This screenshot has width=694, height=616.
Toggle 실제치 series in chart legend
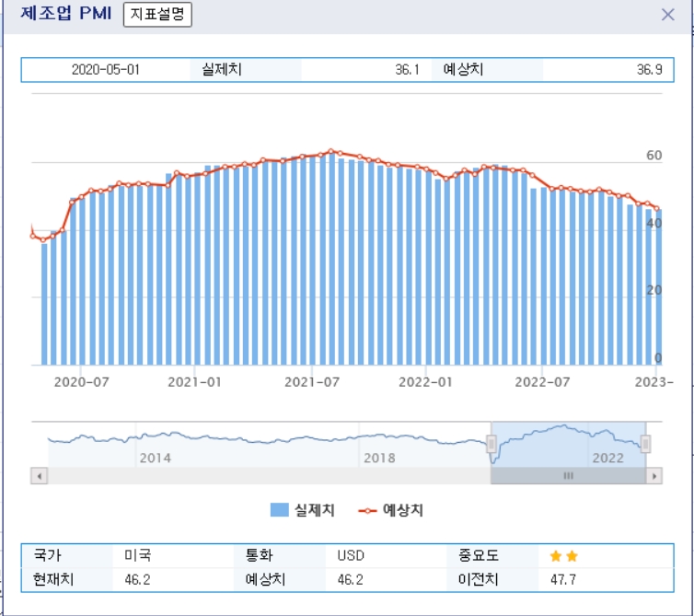(x=302, y=510)
